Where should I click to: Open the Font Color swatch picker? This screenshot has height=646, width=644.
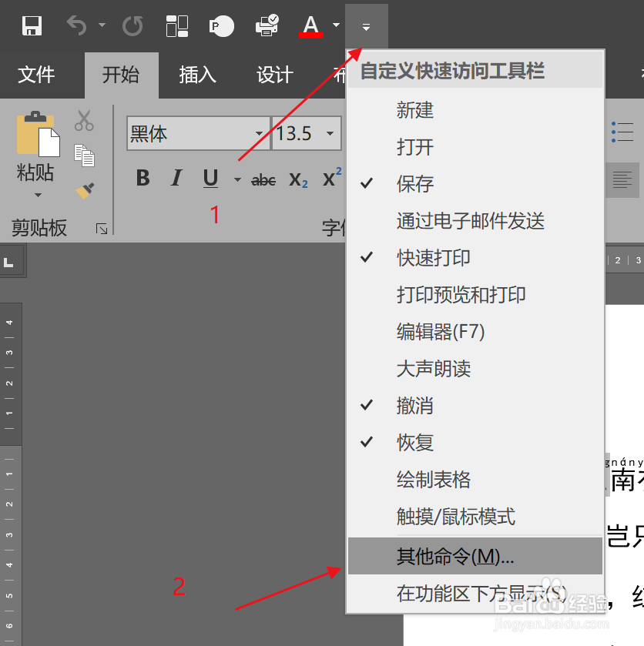tap(336, 25)
